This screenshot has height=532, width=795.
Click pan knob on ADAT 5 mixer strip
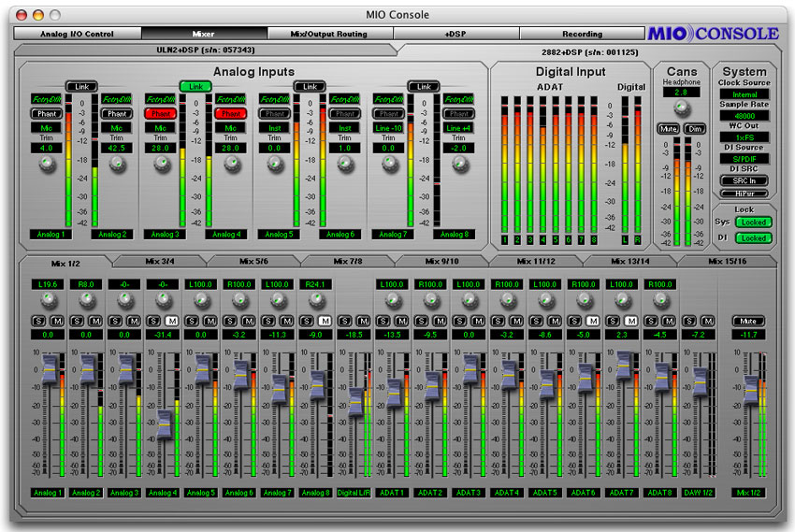click(x=545, y=300)
